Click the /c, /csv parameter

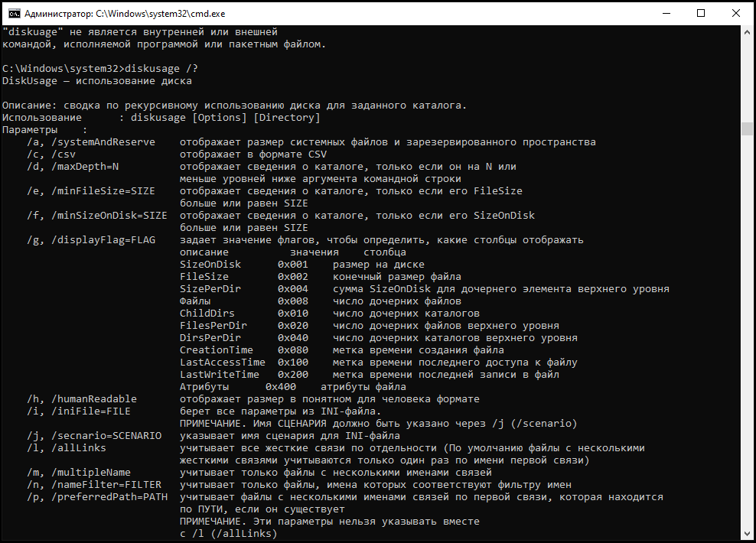tap(51, 154)
